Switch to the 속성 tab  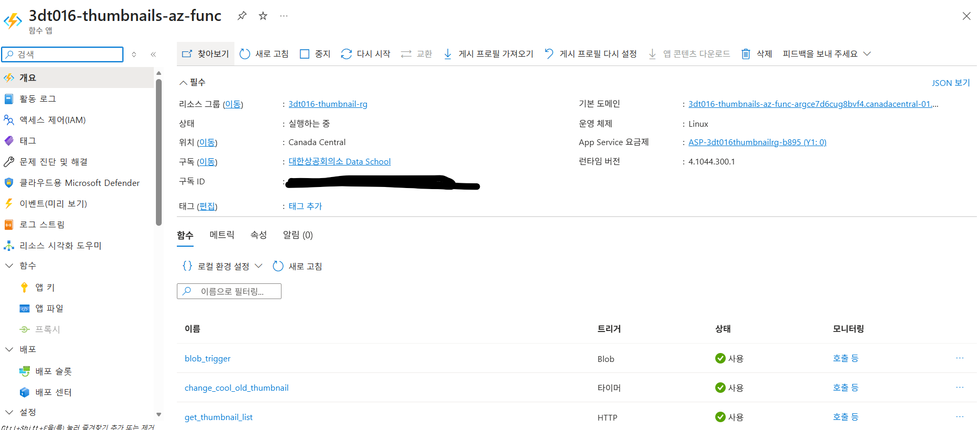pos(258,235)
